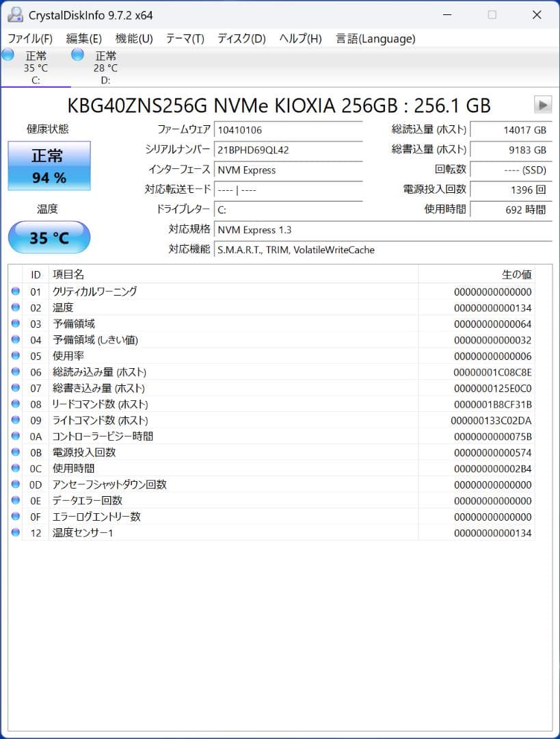Click status dot for データエラー回数 row
The width and height of the screenshot is (560, 739).
tap(16, 500)
